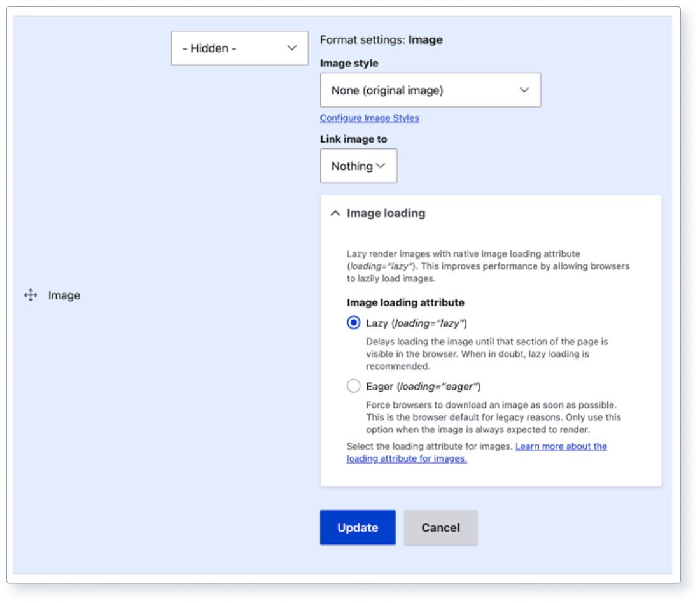Click the chevron on the Nothing dropdown
This screenshot has height=603, width=700.
382,166
